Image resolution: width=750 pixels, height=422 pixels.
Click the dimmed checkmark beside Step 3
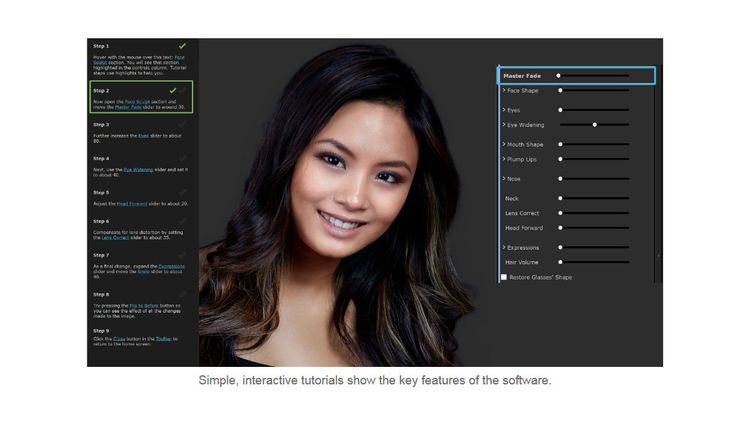(x=182, y=124)
